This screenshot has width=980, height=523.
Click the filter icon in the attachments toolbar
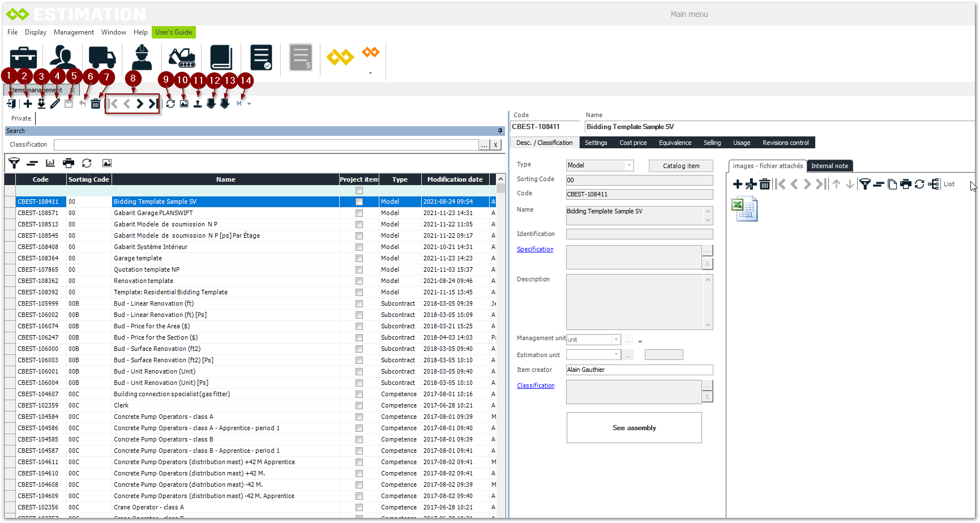point(865,184)
